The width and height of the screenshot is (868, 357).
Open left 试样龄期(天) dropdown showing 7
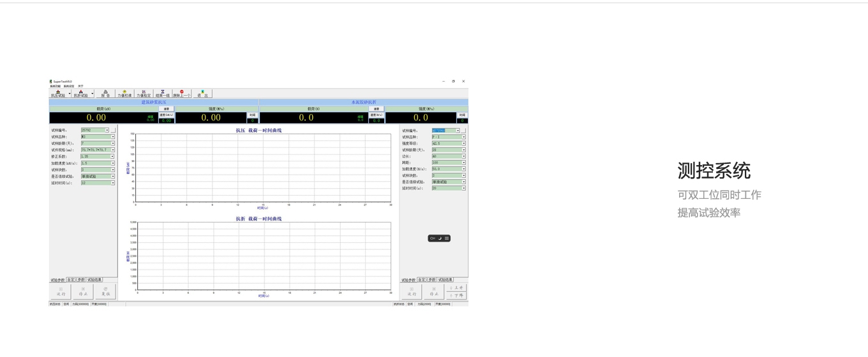point(113,143)
